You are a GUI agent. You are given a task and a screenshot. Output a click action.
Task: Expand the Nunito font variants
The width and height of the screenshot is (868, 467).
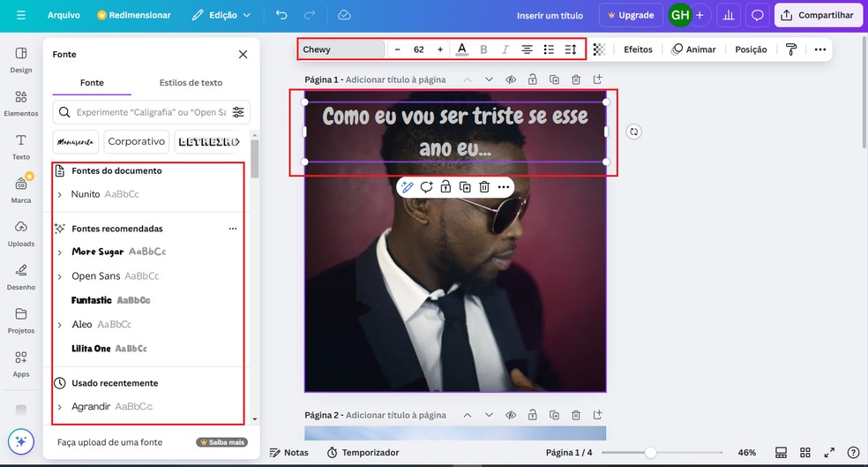click(x=60, y=194)
